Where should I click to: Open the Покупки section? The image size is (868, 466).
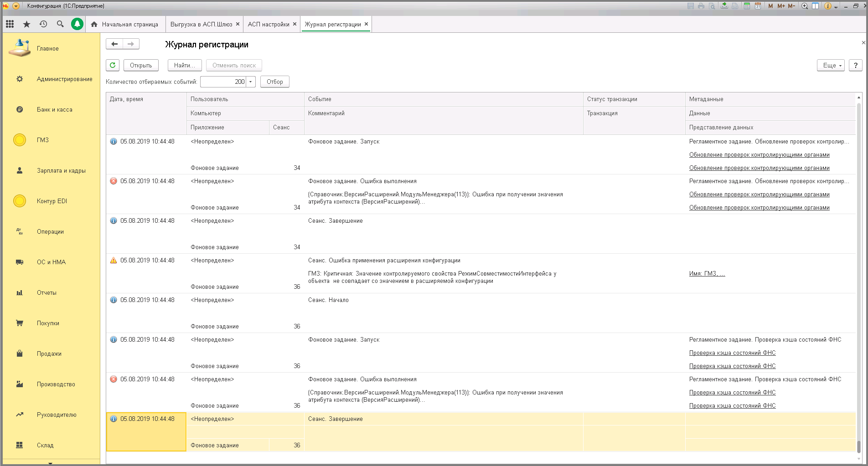pos(51,323)
